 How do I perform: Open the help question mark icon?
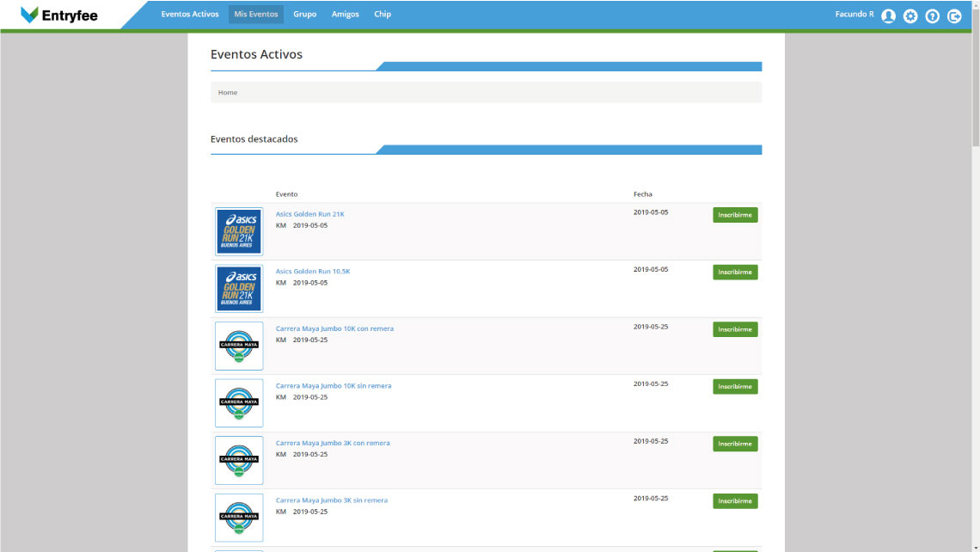click(932, 16)
